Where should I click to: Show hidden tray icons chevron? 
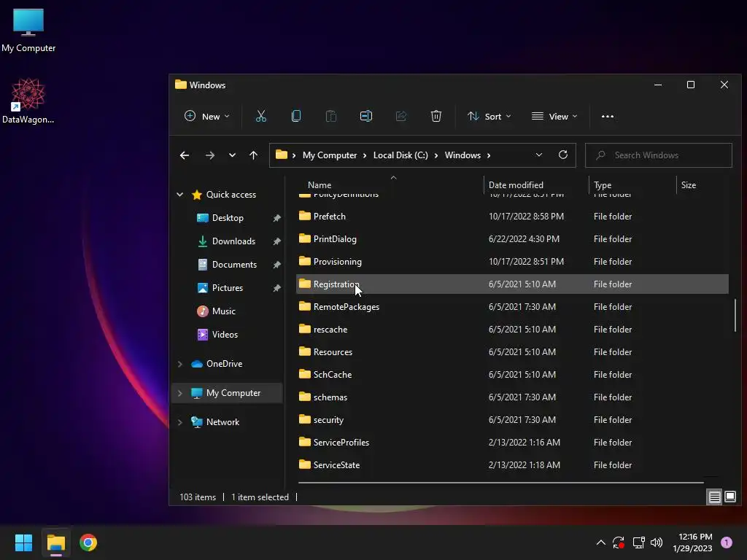pos(601,542)
